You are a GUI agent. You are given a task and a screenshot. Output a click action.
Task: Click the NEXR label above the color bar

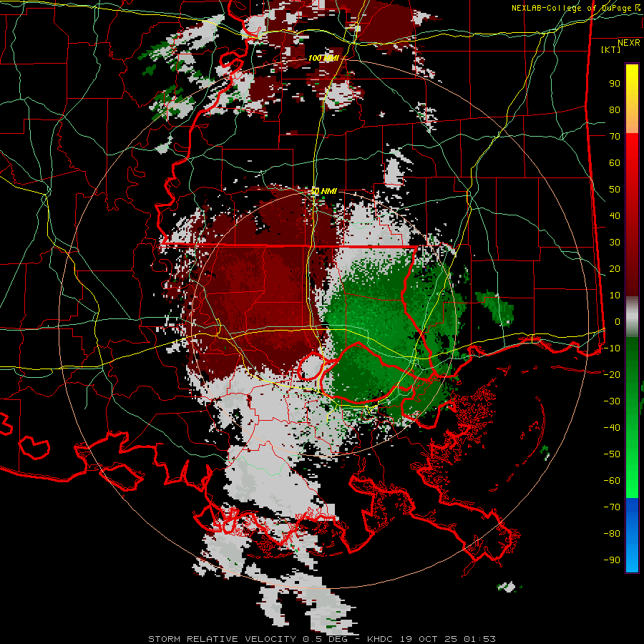(x=628, y=43)
